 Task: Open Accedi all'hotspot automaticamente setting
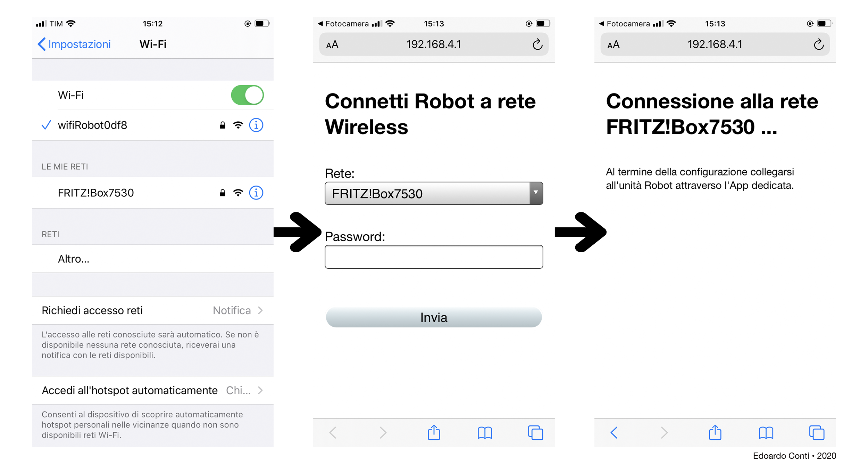pos(153,390)
